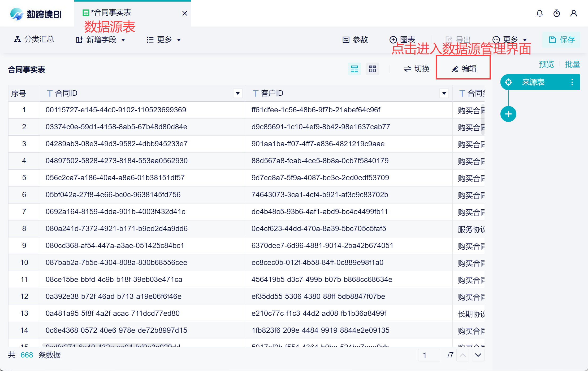The image size is (588, 371).
Task: Open 来源表 node three-dot menu
Action: pos(572,82)
